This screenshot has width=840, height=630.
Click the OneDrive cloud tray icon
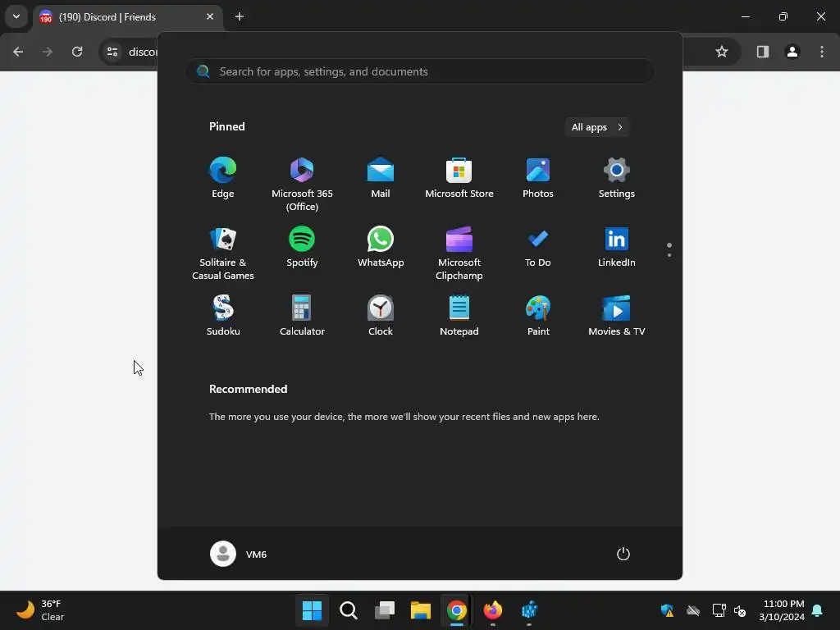coord(693,610)
